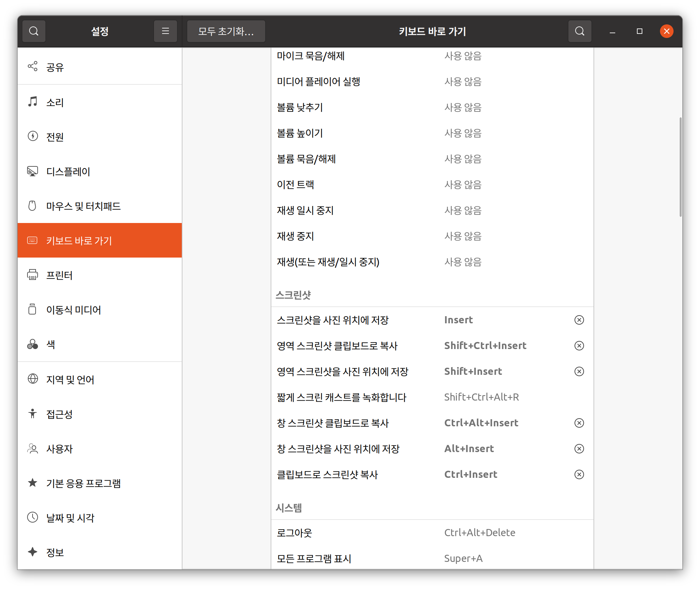Select 마우스 및 터치패드 in the sidebar

pyautogui.click(x=100, y=206)
